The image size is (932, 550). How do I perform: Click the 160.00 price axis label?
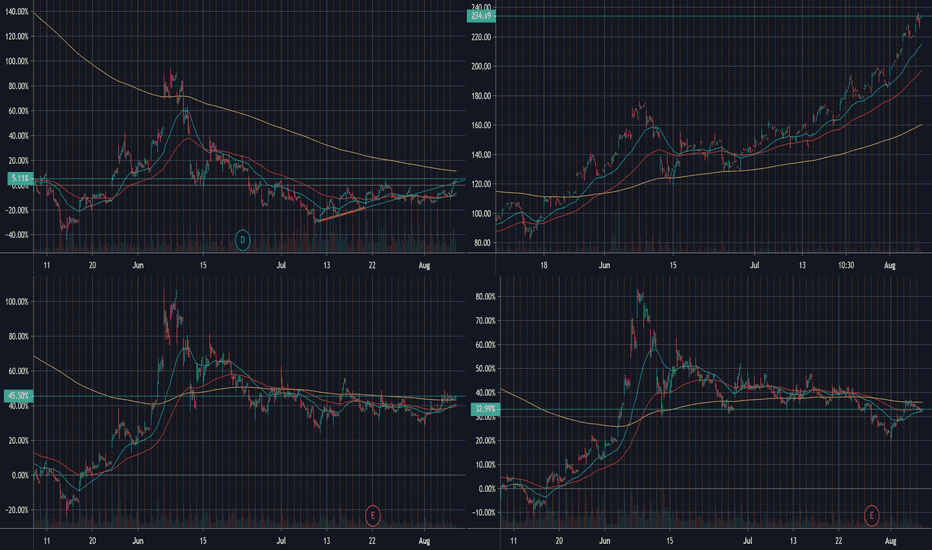(x=480, y=125)
